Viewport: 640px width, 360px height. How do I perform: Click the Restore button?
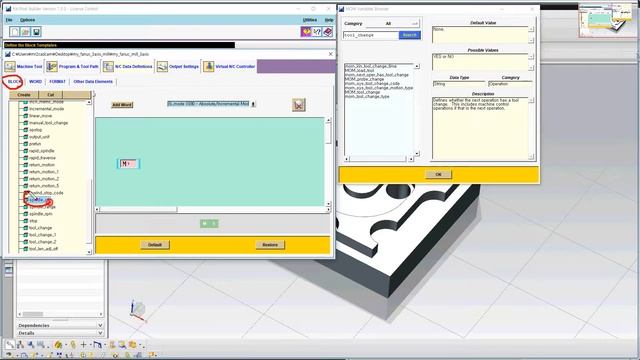270,245
